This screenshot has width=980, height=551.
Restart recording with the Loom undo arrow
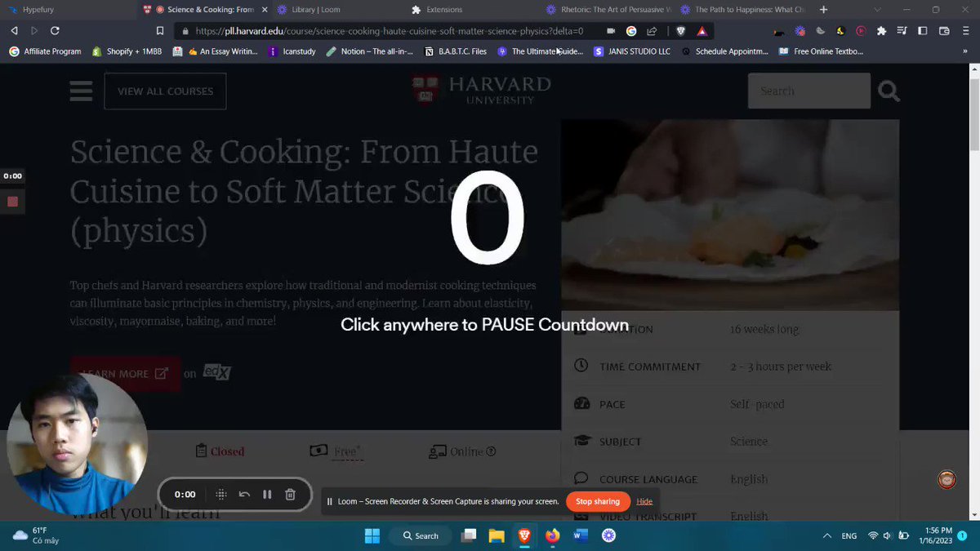point(244,495)
